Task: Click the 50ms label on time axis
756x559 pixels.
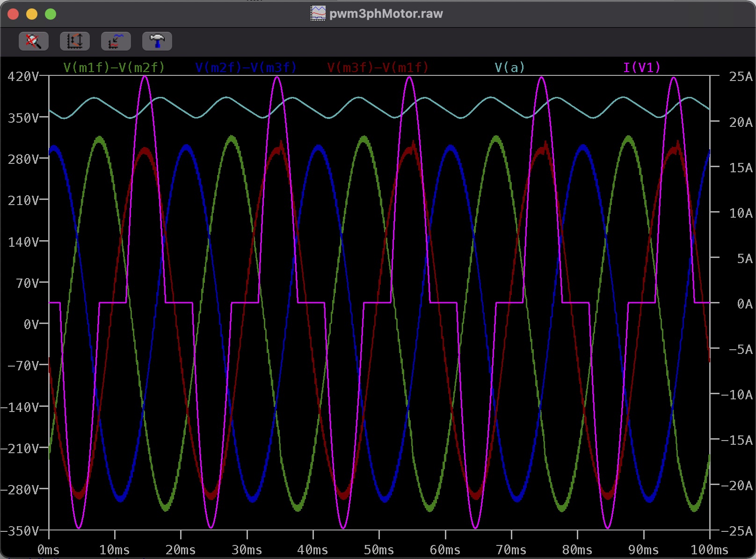Action: pos(379,550)
